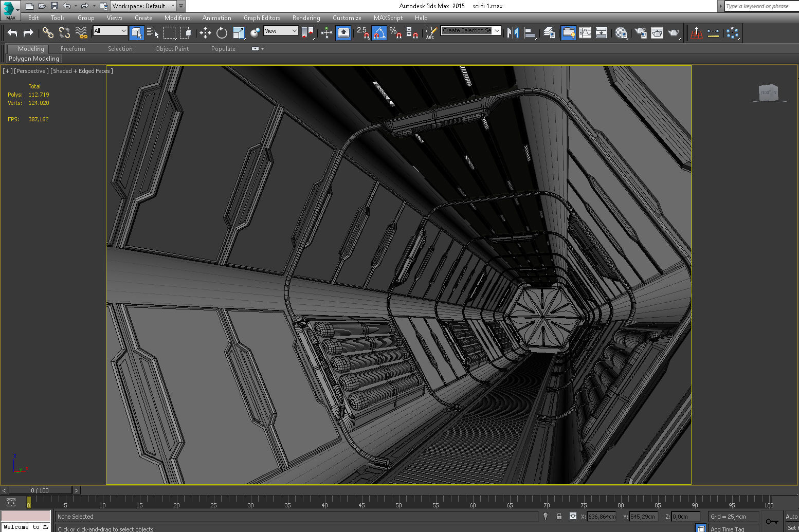Viewport: 799px width, 532px height.
Task: Step time slider forward with right arrow
Action: [x=76, y=490]
